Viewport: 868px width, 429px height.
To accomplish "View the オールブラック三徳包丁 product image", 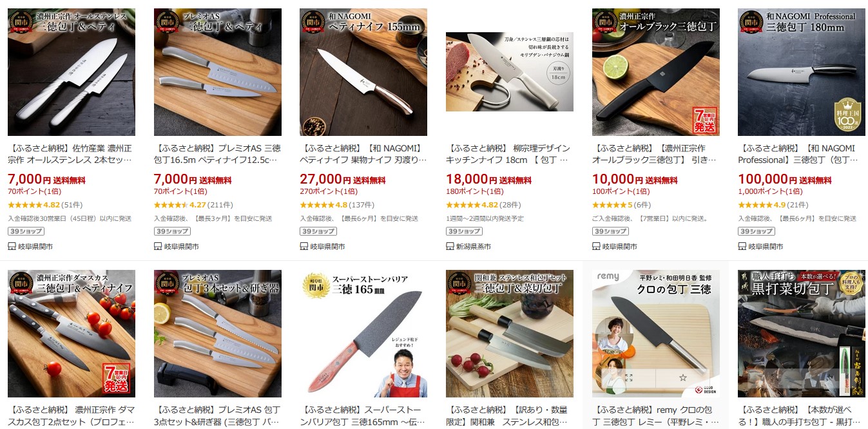I will 656,72.
